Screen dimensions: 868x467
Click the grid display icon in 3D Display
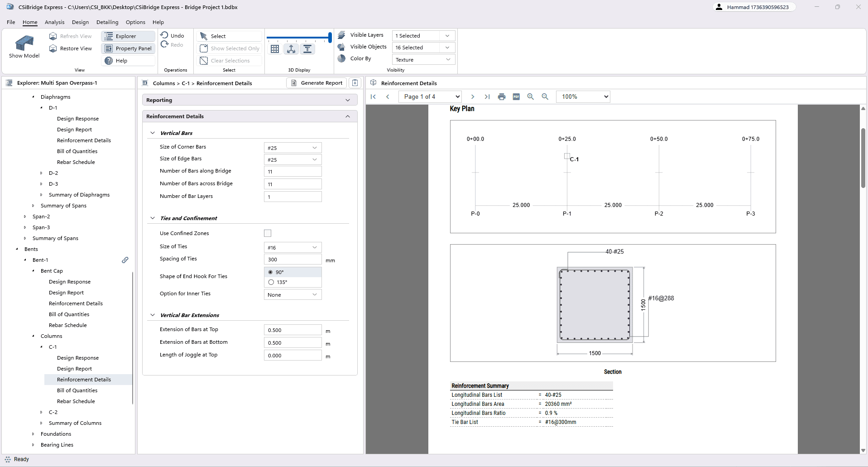[275, 49]
